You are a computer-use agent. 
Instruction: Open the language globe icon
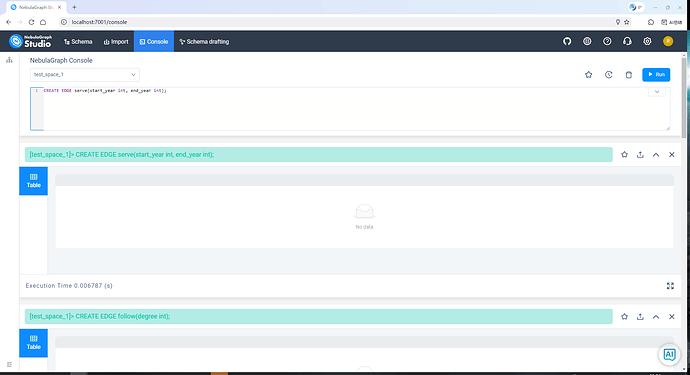click(x=587, y=41)
